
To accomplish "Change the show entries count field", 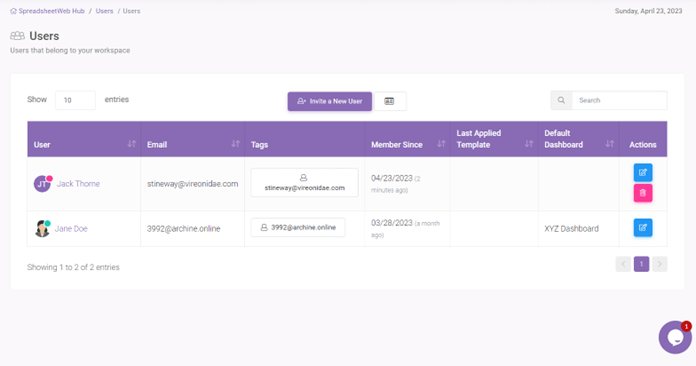I will tap(75, 100).
